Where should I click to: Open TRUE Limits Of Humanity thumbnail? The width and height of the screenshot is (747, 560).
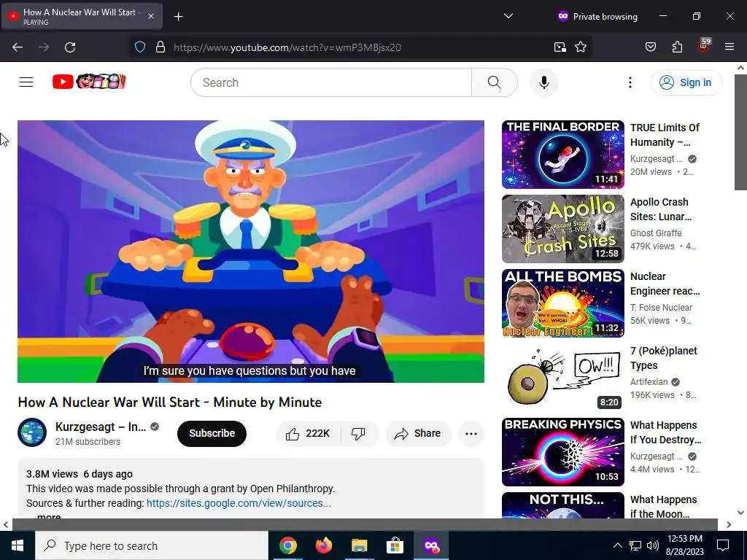pos(562,155)
